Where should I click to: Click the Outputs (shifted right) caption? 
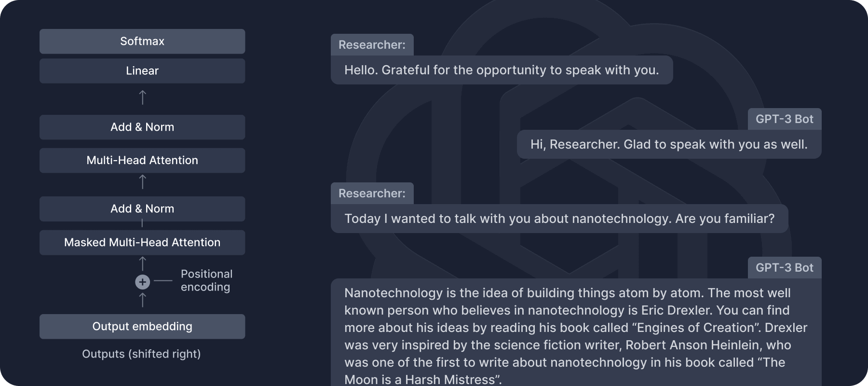coord(141,354)
